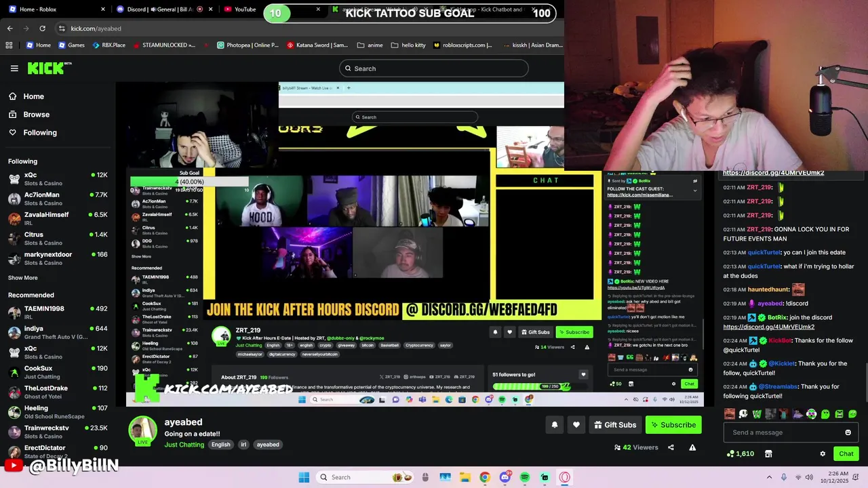Viewport: 868px width, 488px height.
Task: Open the Photopea bookmark
Action: (x=248, y=45)
